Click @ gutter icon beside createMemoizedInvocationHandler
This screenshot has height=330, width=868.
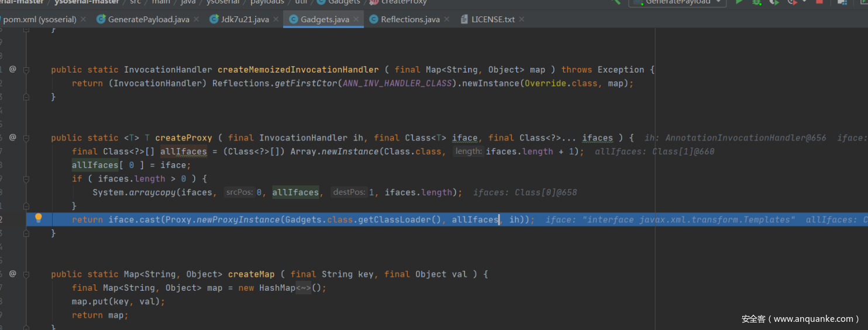pos(12,69)
